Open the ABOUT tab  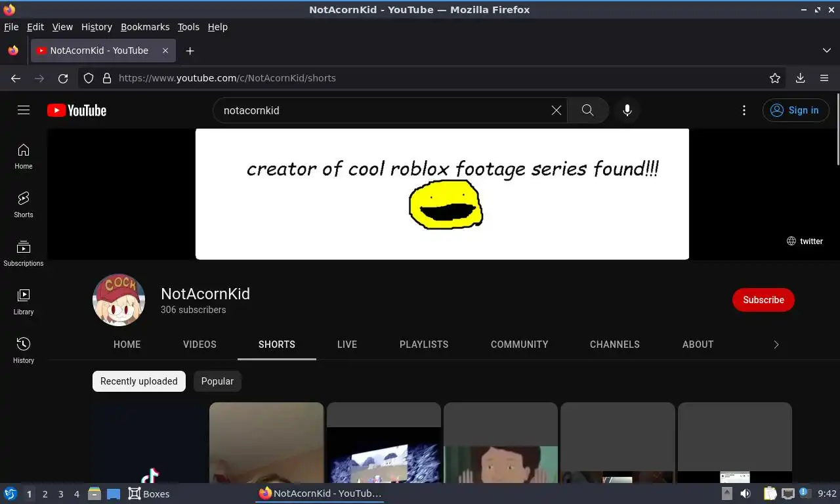pyautogui.click(x=698, y=345)
